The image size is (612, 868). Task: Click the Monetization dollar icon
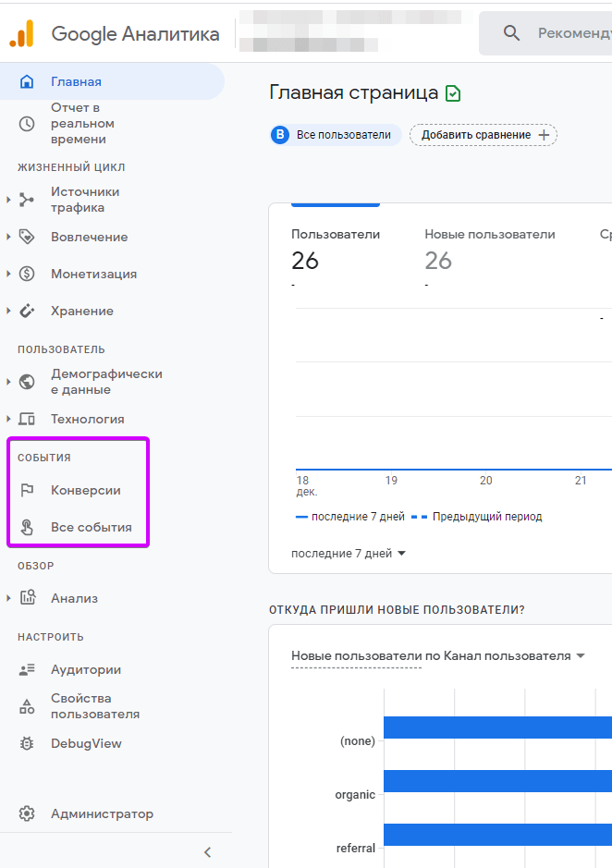click(27, 274)
